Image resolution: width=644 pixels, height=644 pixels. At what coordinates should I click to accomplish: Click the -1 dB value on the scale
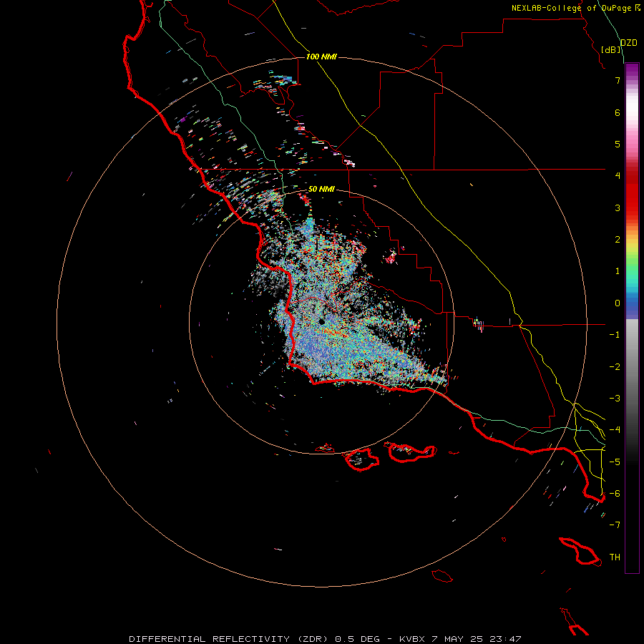tap(615, 335)
